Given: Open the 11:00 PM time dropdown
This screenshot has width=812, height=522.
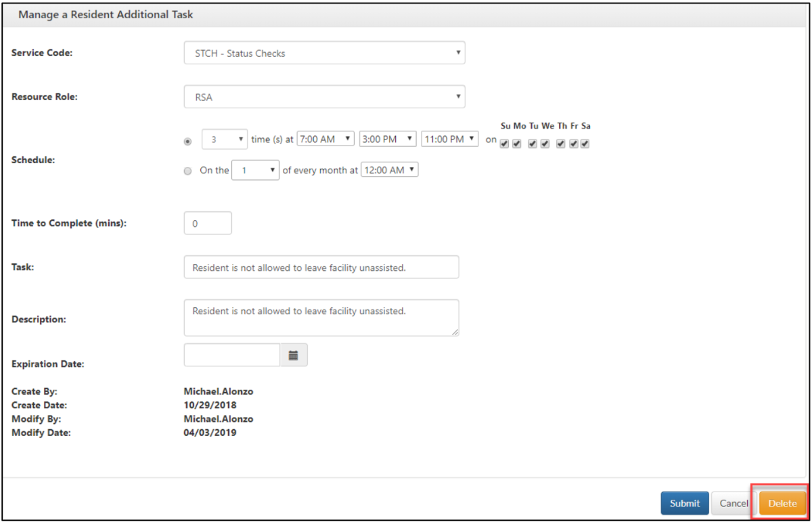Looking at the screenshot, I should [451, 138].
